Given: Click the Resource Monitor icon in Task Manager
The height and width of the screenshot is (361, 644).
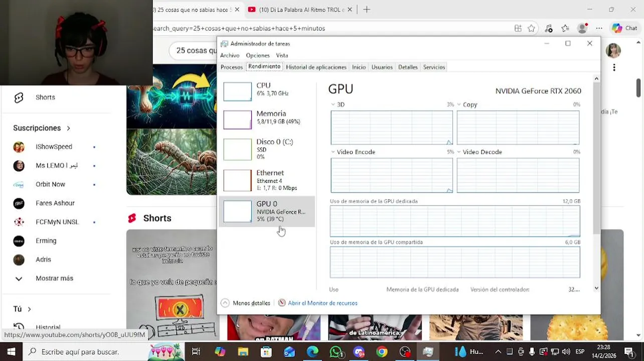Looking at the screenshot, I should pos(282,303).
